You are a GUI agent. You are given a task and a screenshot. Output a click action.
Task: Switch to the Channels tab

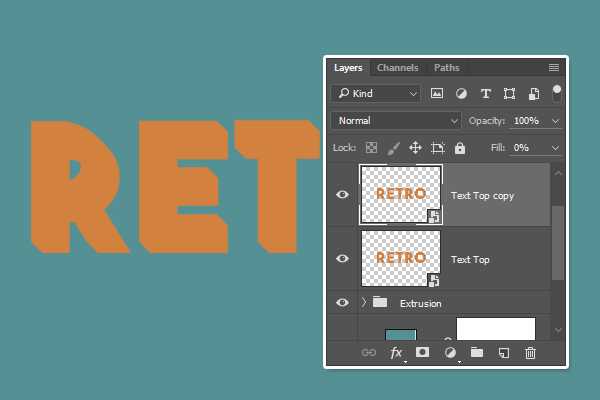[398, 68]
